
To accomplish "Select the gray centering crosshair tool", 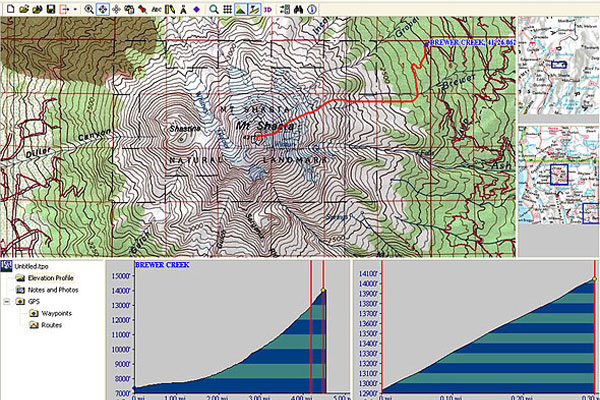I will [116, 9].
